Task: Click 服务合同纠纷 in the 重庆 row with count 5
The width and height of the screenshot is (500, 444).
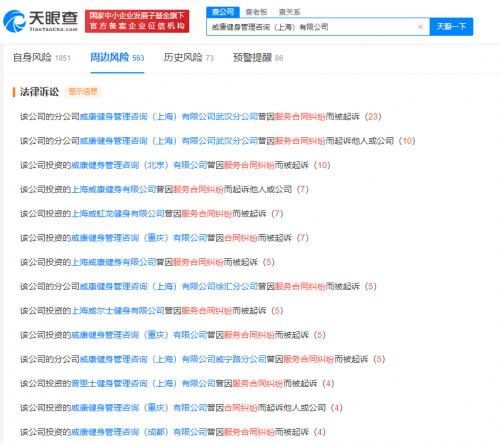Action: (249, 335)
